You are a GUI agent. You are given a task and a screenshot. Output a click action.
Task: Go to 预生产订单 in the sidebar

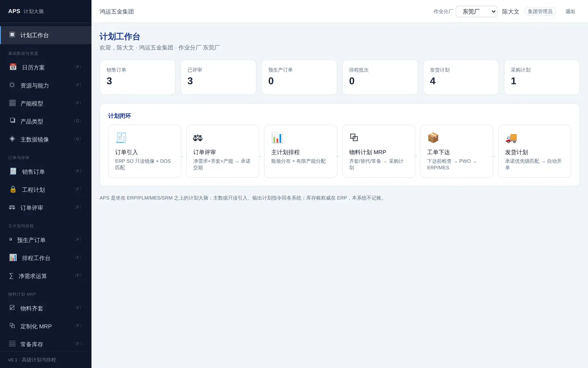point(46,240)
